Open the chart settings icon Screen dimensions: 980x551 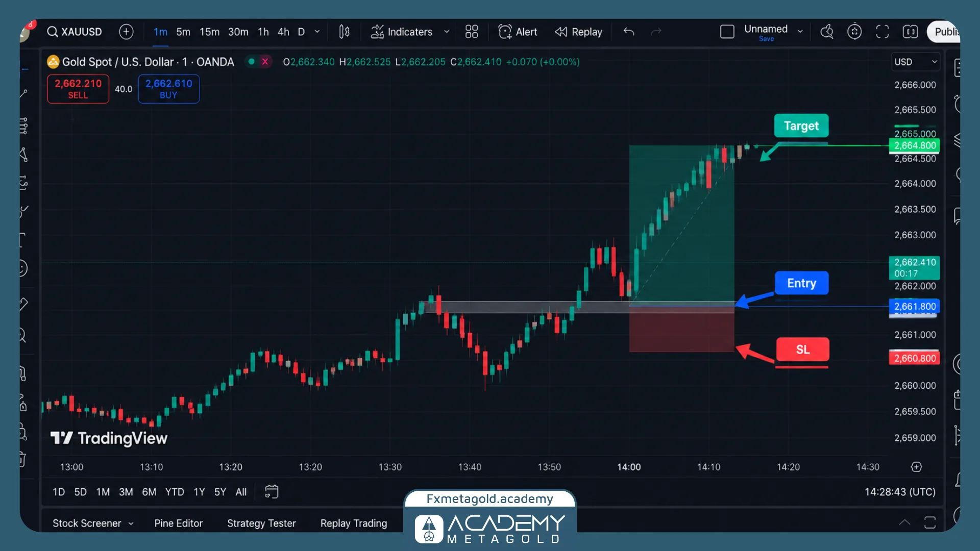click(854, 32)
